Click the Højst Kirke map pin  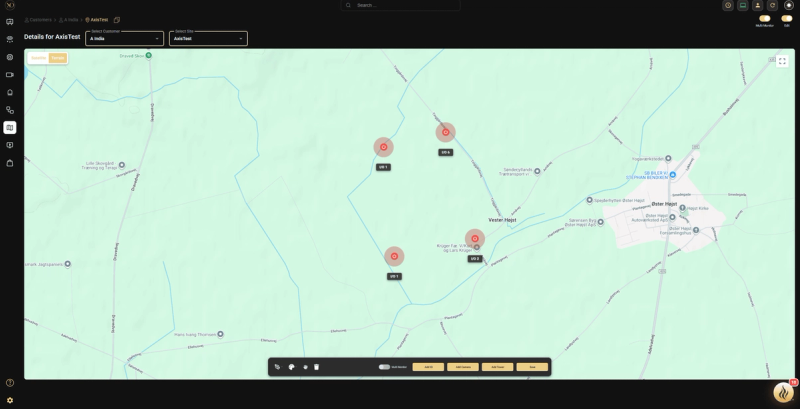point(682,208)
